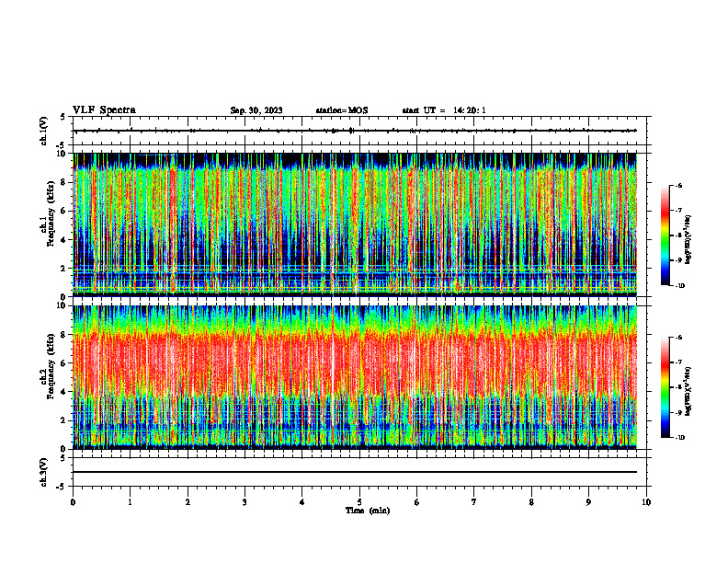
Task: Click the ch.2 frequency tick "8"
Action: click(x=63, y=335)
